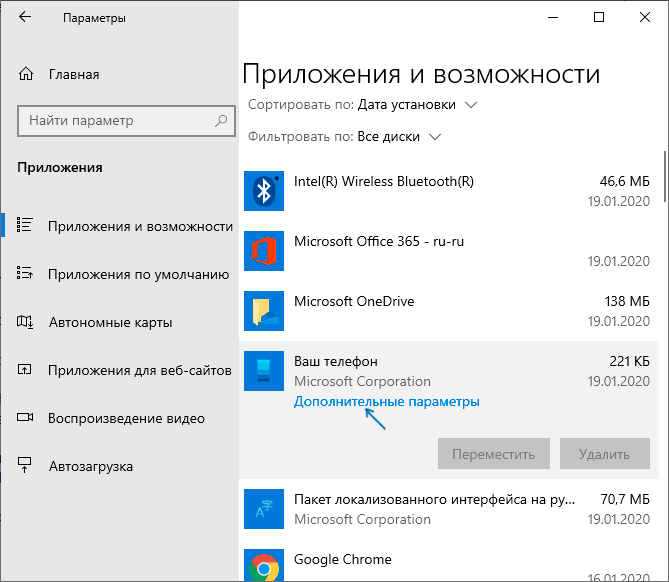This screenshot has width=669, height=582.
Task: Select the language pack app icon
Action: point(264,509)
